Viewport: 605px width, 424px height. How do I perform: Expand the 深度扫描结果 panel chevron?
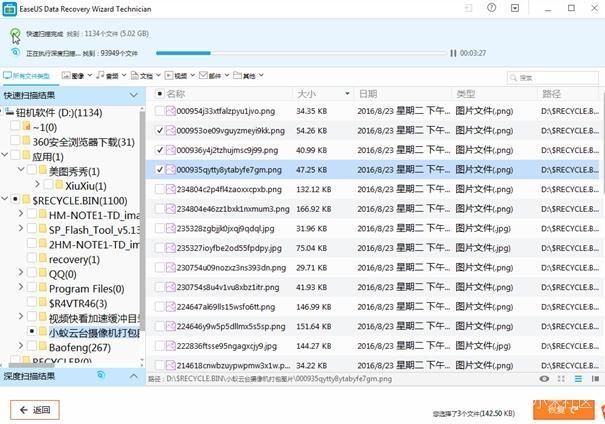[x=134, y=376]
